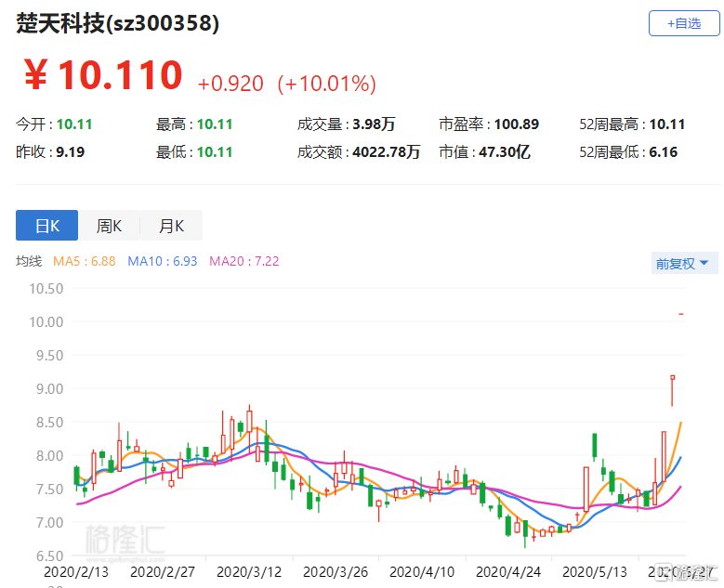
Task: Add stock to watchlist with +自选 button
Action: [x=684, y=23]
